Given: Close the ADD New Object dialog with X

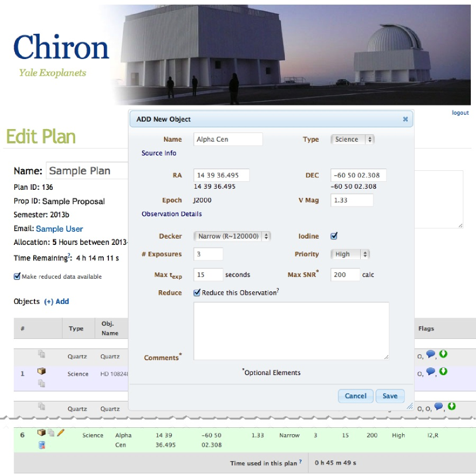Looking at the screenshot, I should [x=405, y=119].
